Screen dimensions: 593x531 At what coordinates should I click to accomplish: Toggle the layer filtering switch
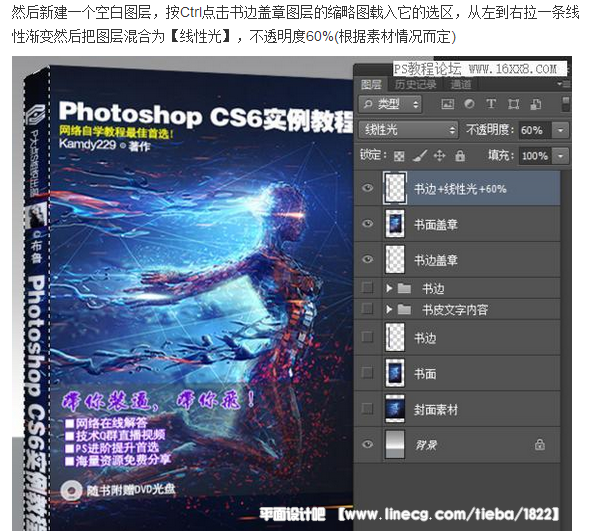pyautogui.click(x=565, y=104)
